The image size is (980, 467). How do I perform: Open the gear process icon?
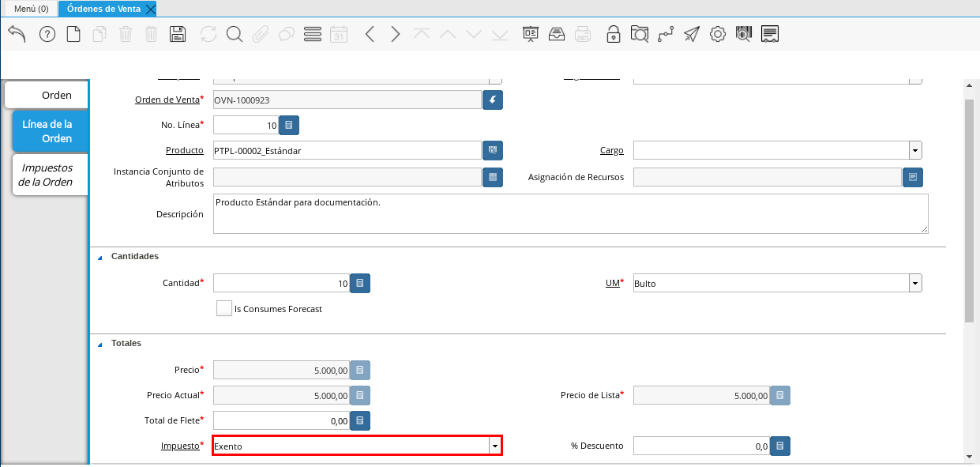[718, 34]
